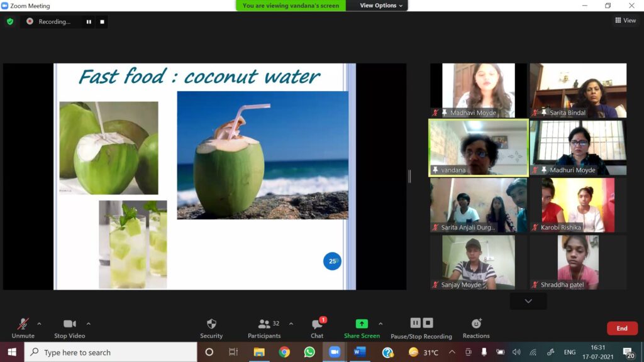Open the Get Help taskbar icon

[x=387, y=352]
